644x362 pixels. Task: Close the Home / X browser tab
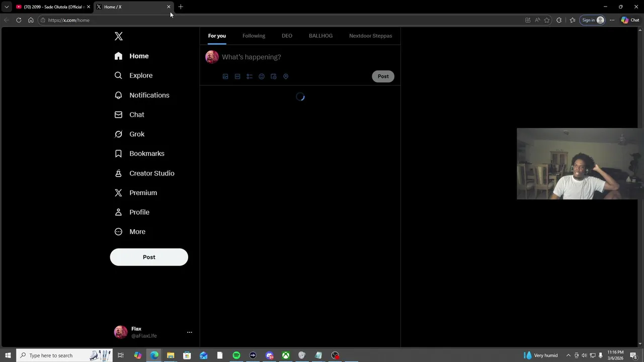(169, 7)
